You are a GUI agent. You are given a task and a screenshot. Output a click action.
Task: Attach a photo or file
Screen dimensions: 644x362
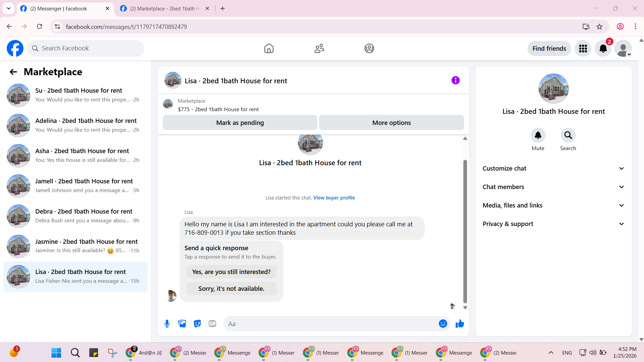(182, 324)
